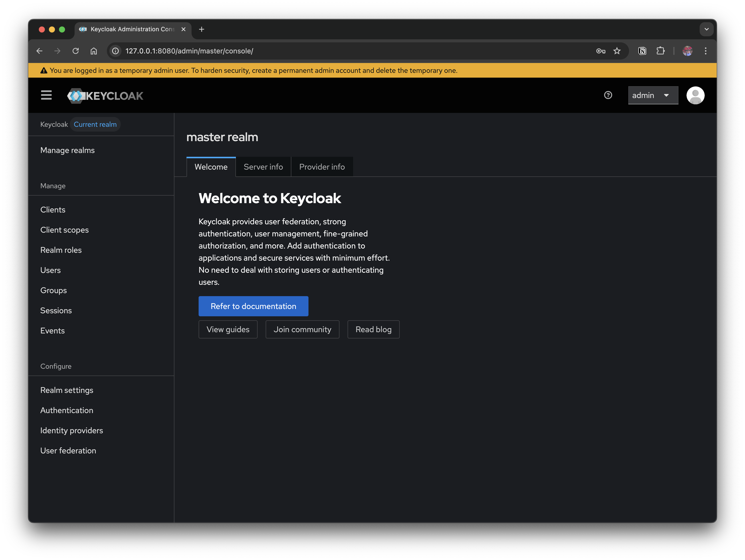Click the browser home icon

pos(94,51)
